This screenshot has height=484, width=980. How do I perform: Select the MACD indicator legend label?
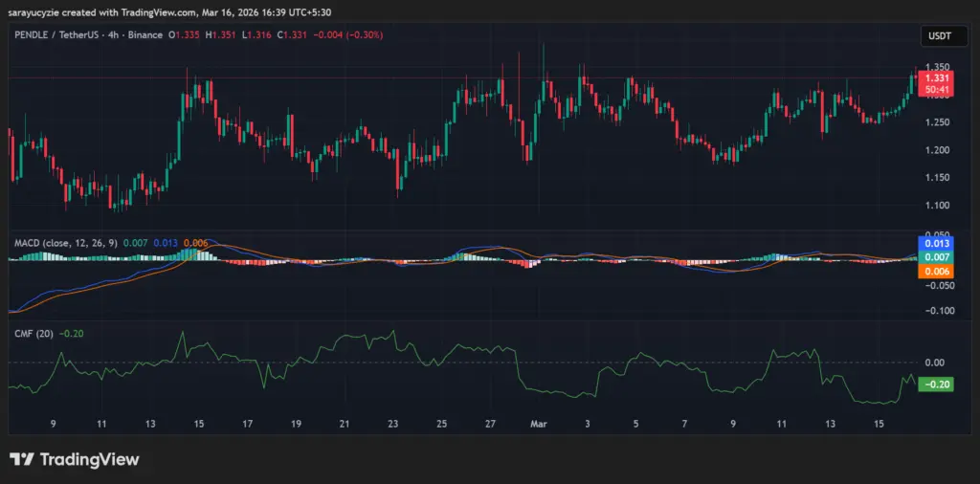(63, 243)
